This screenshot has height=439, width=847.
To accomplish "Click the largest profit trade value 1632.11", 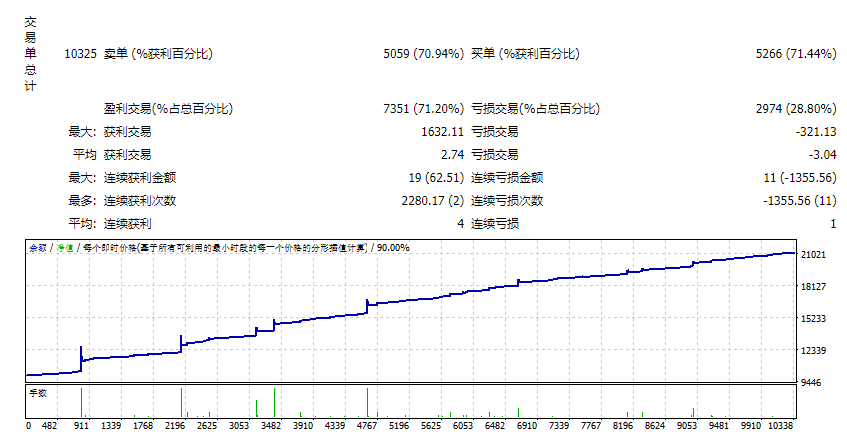I will [442, 132].
